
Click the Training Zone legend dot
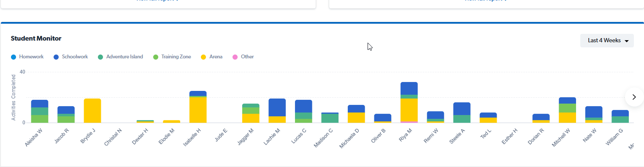click(x=156, y=57)
